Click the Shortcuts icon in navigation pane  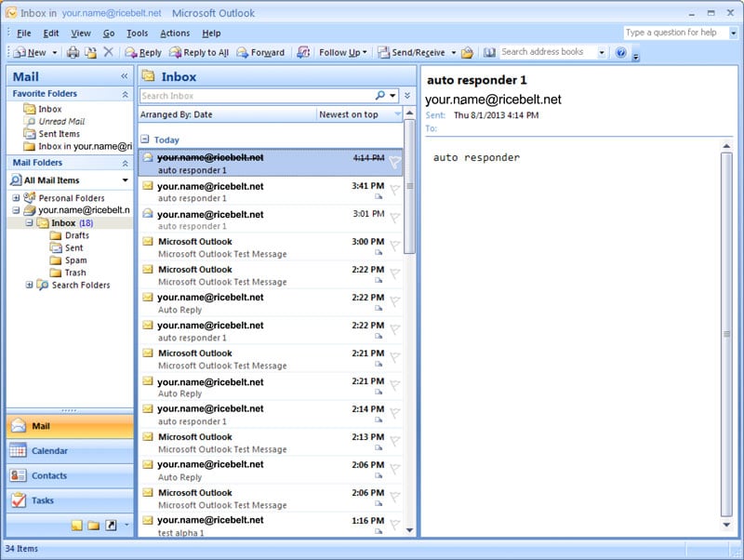click(x=111, y=526)
